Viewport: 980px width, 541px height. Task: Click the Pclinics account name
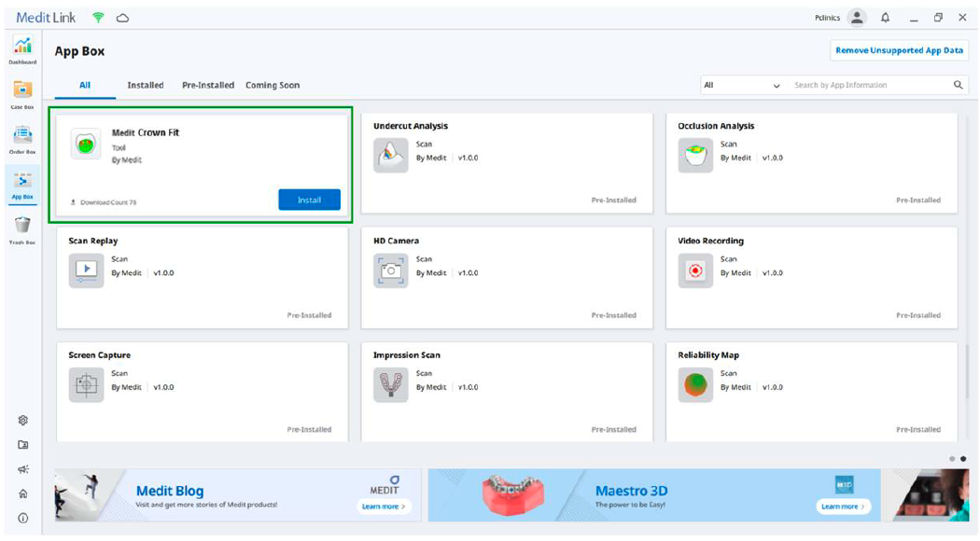point(828,18)
